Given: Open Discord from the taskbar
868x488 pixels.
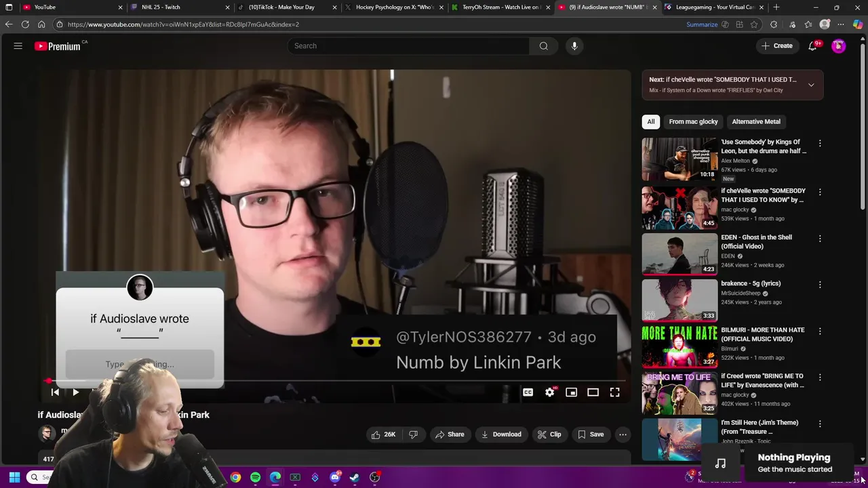Looking at the screenshot, I should 335,477.
